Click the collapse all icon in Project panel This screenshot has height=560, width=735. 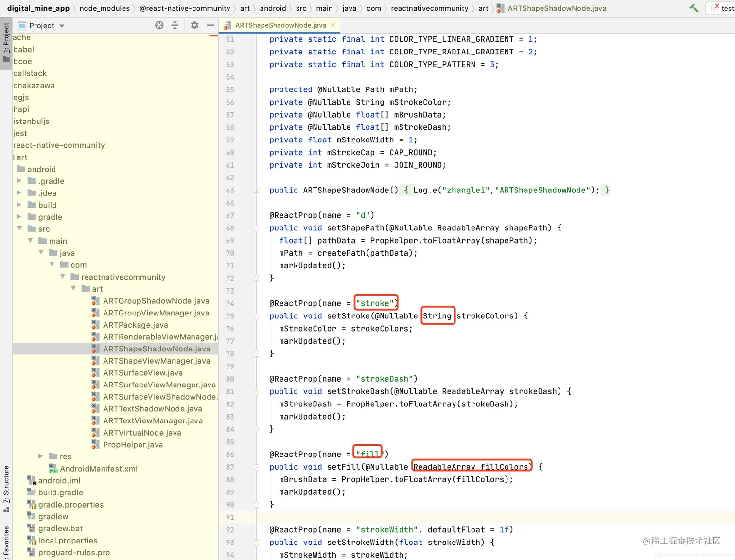coord(175,25)
